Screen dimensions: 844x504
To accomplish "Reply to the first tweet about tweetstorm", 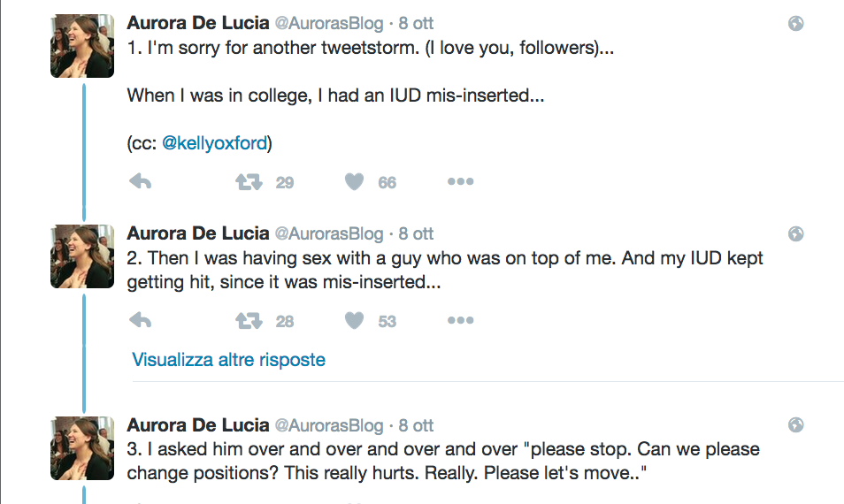I will coord(141,182).
